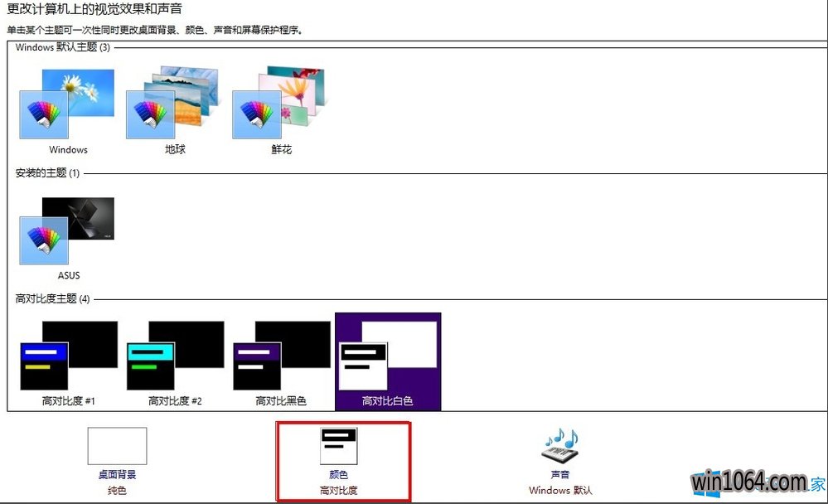This screenshot has height=504, width=828.
Task: Apply the 鲜花 theme
Action: tap(279, 103)
